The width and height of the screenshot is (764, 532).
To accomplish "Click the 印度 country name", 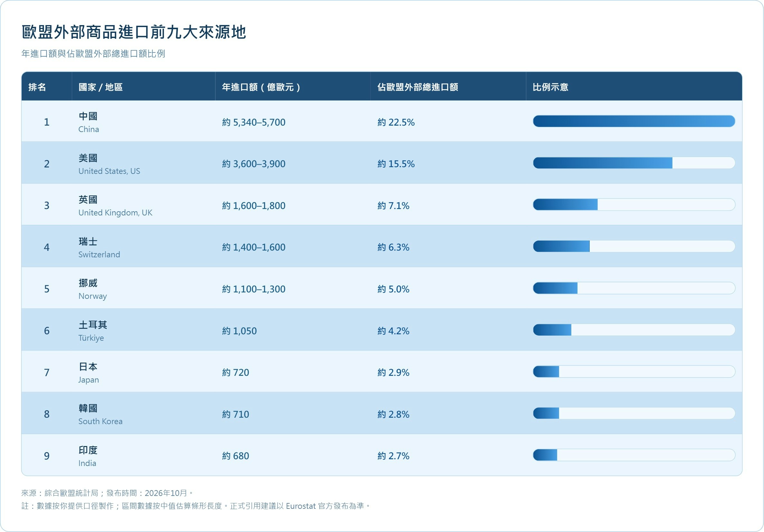I will click(x=88, y=450).
